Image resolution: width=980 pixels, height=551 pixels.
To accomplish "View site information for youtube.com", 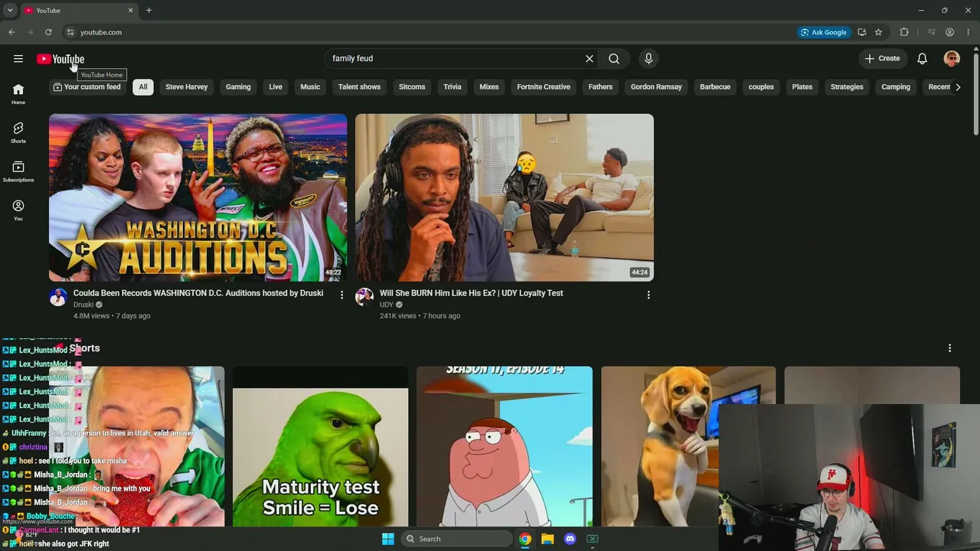I will pyautogui.click(x=70, y=32).
